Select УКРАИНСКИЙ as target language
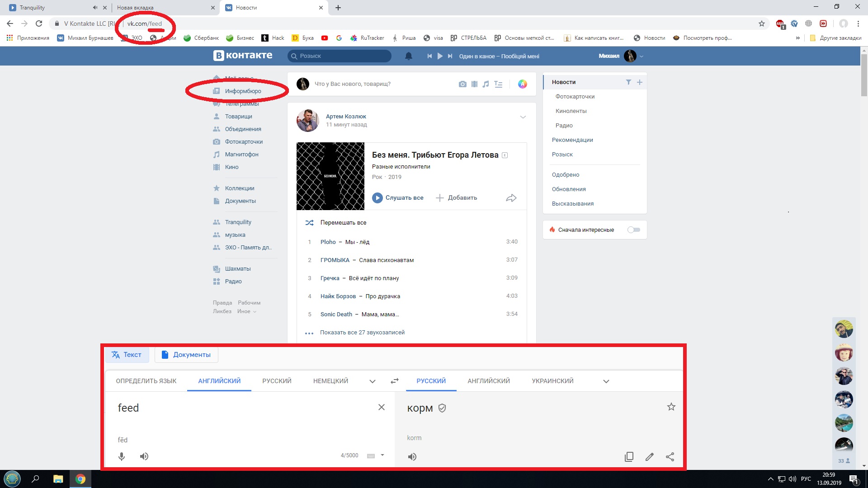This screenshot has height=488, width=868. pos(552,381)
